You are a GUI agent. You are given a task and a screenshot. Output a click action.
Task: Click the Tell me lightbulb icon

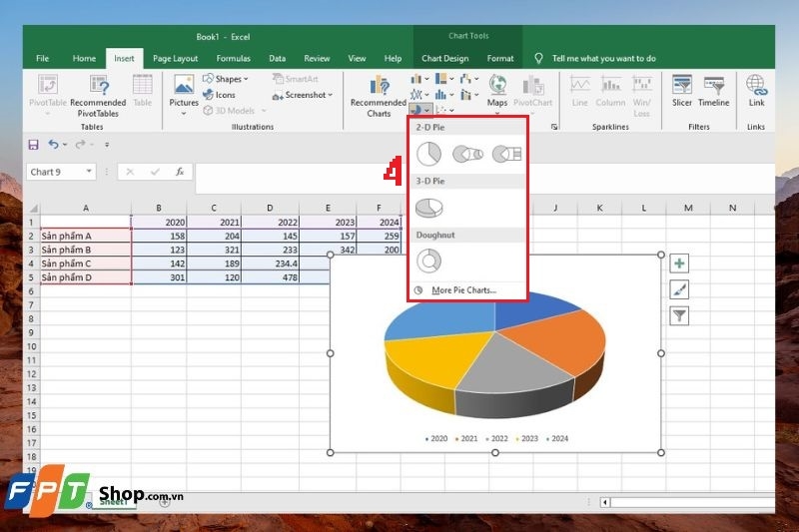(x=538, y=59)
